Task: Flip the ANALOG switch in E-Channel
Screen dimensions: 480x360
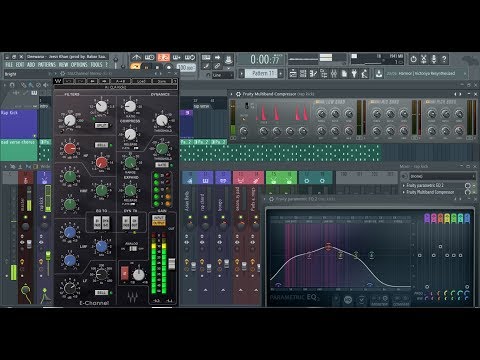Action: click(x=133, y=249)
